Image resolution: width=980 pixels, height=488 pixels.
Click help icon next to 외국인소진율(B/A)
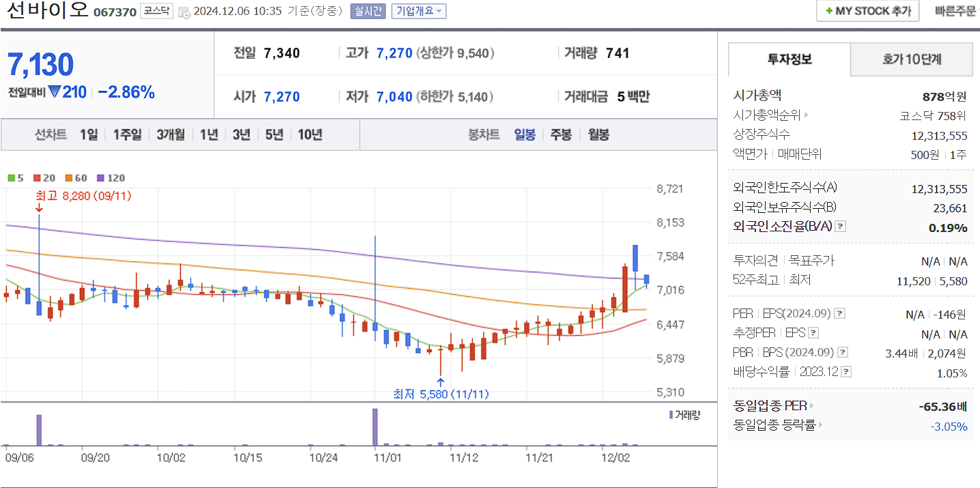[841, 227]
